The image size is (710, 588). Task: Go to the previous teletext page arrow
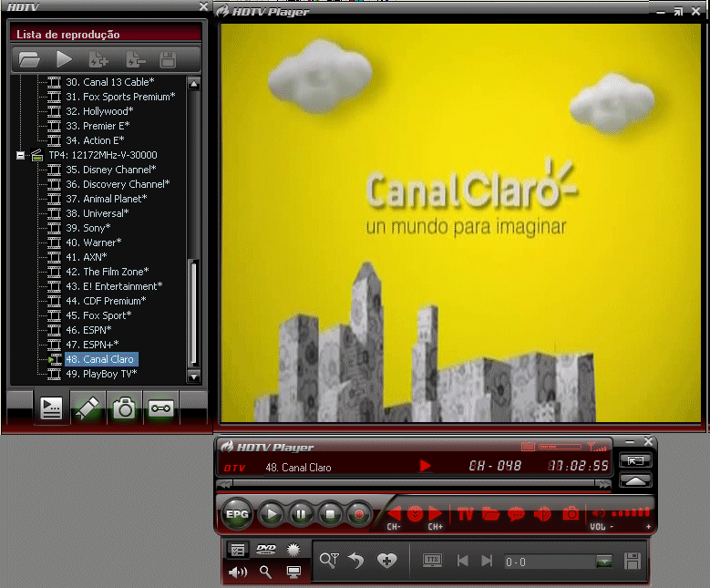tap(463, 561)
